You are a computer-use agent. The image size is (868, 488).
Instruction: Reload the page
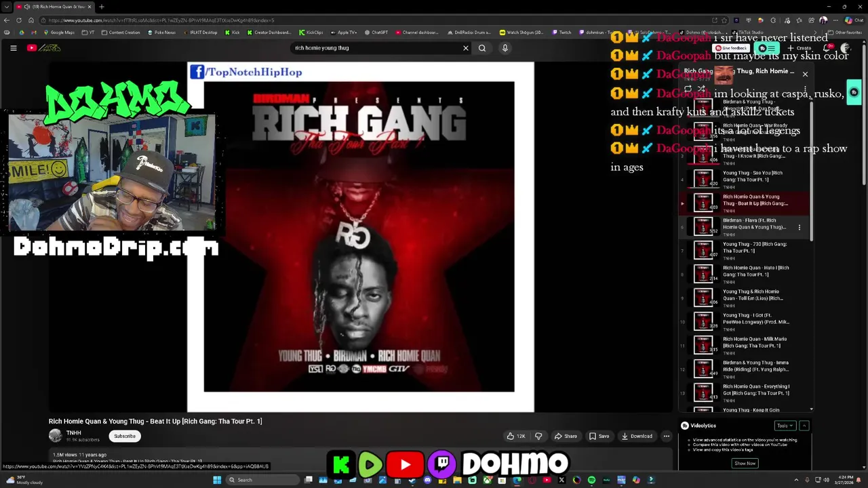tap(19, 20)
